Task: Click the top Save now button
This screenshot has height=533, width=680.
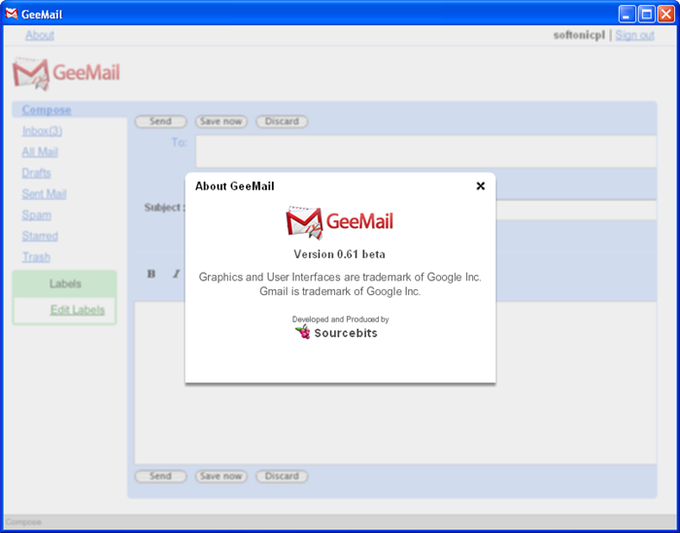Action: pyautogui.click(x=221, y=121)
